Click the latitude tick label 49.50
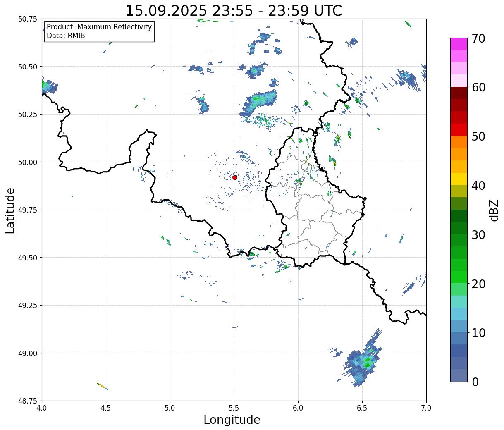 coord(28,258)
